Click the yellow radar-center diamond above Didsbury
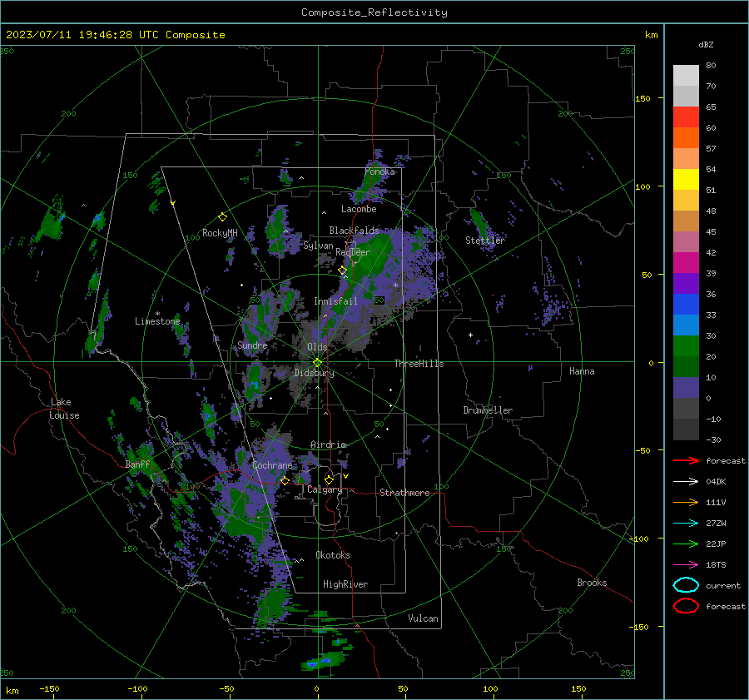Viewport: 749px width, 700px height. 317,363
